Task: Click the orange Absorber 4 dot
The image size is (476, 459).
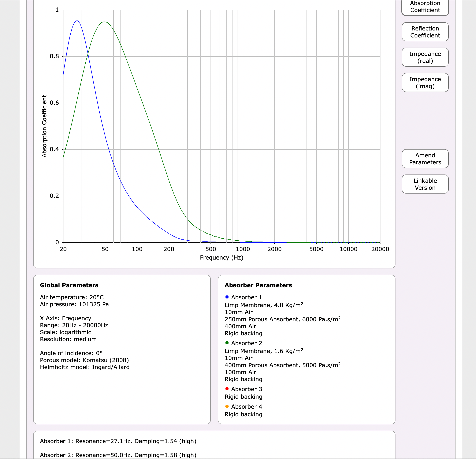Action: (x=227, y=406)
